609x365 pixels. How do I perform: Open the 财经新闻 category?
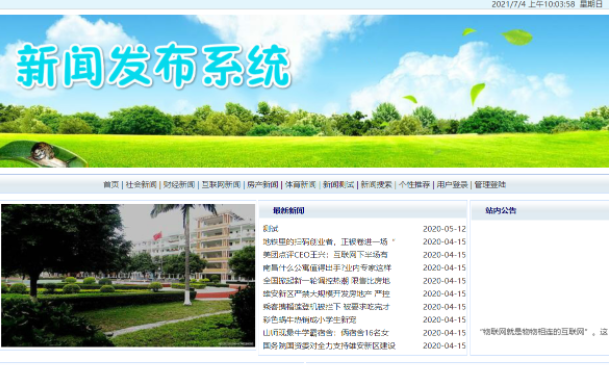pos(179,185)
